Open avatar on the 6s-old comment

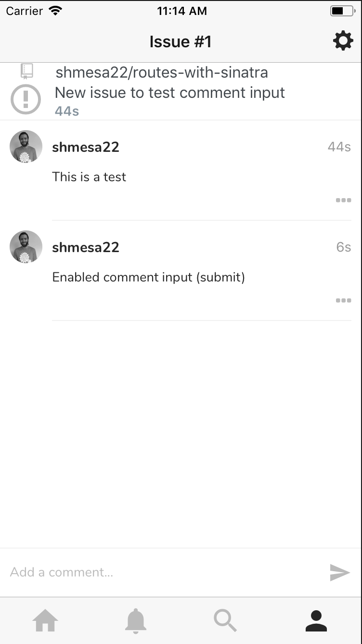click(x=26, y=247)
